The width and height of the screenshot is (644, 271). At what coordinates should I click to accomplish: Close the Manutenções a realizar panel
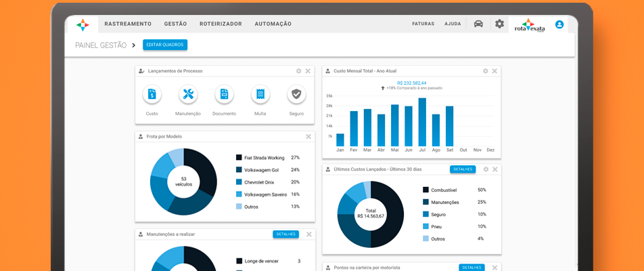click(x=309, y=234)
